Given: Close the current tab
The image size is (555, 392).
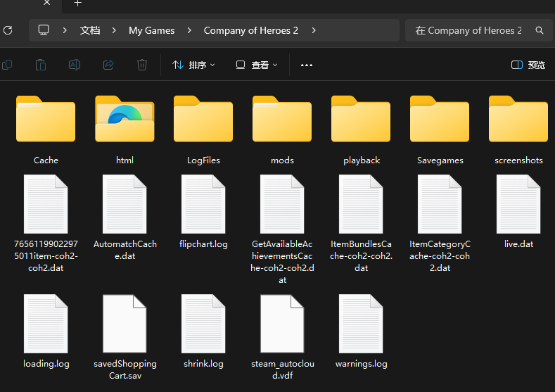Looking at the screenshot, I should [x=46, y=3].
